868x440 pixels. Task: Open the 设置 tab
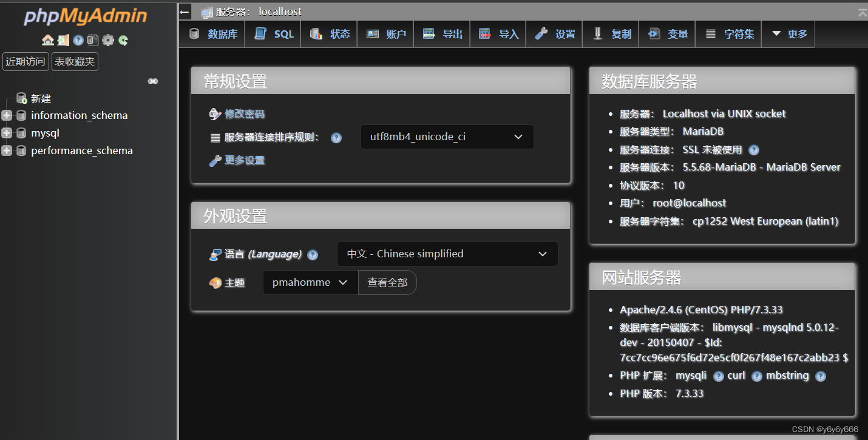point(555,34)
